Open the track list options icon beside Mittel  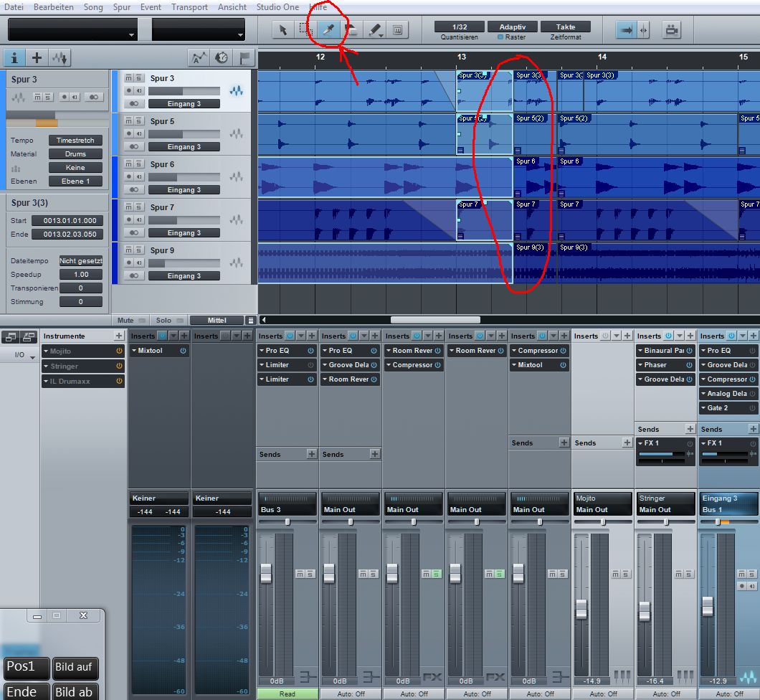pyautogui.click(x=251, y=321)
